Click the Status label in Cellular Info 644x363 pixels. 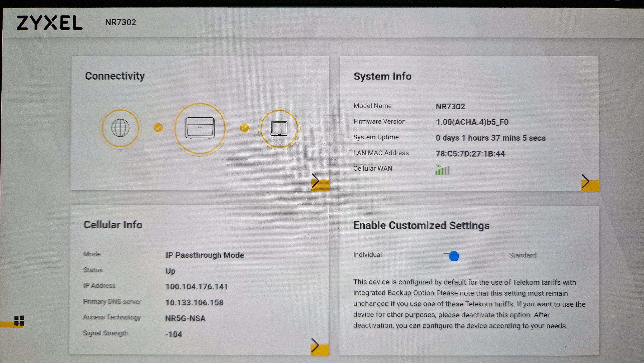coord(93,270)
